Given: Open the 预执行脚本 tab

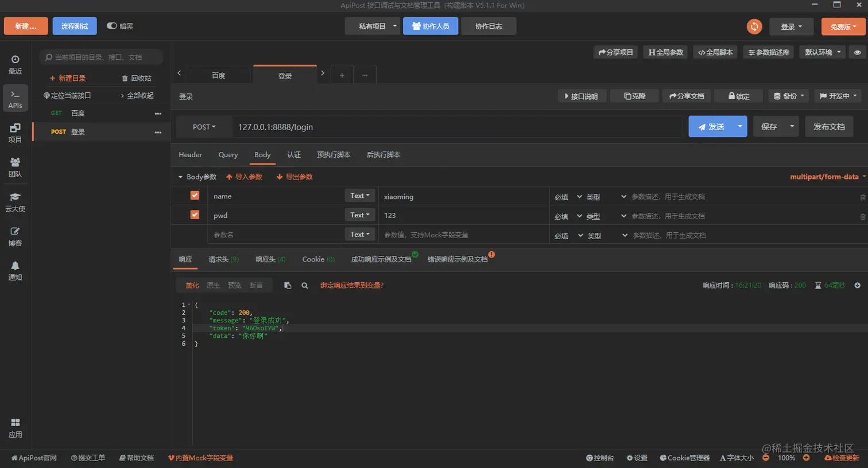Looking at the screenshot, I should point(334,155).
